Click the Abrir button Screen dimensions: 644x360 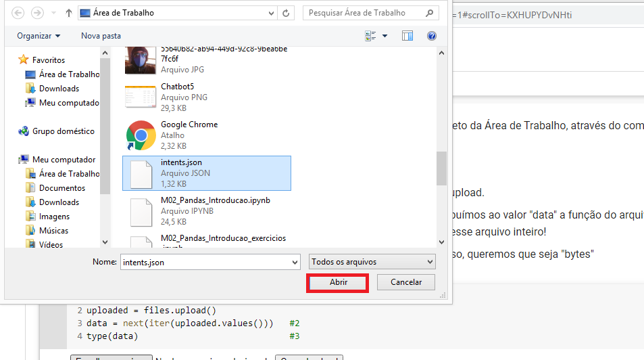[x=338, y=282]
